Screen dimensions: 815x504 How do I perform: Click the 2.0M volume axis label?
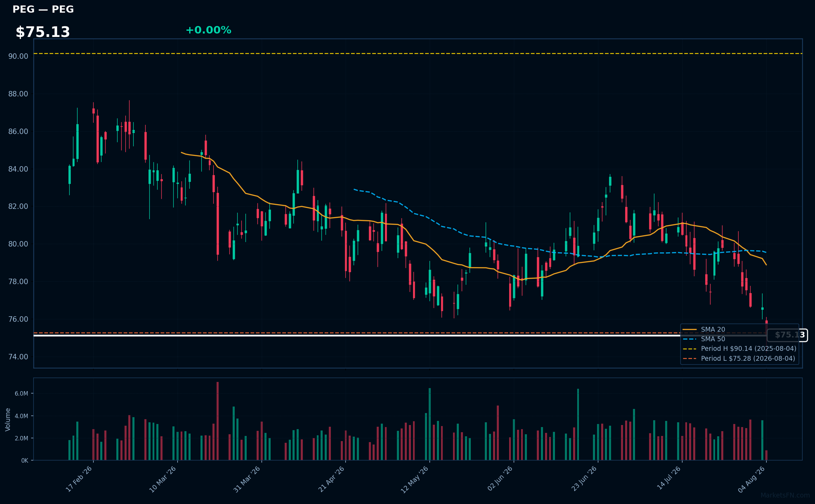point(21,438)
